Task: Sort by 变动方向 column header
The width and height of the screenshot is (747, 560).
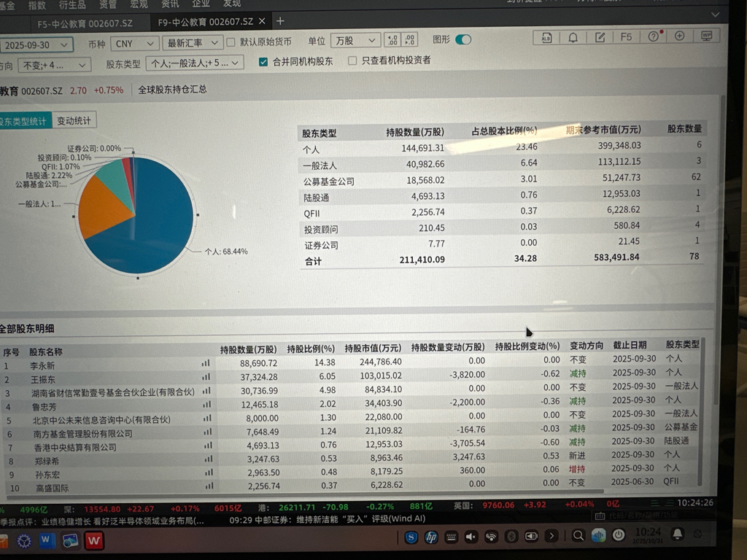Action: (x=587, y=346)
